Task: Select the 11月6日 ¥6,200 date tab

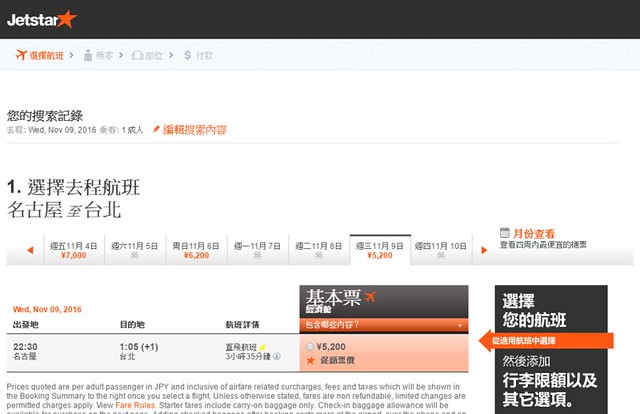Action: coord(196,250)
